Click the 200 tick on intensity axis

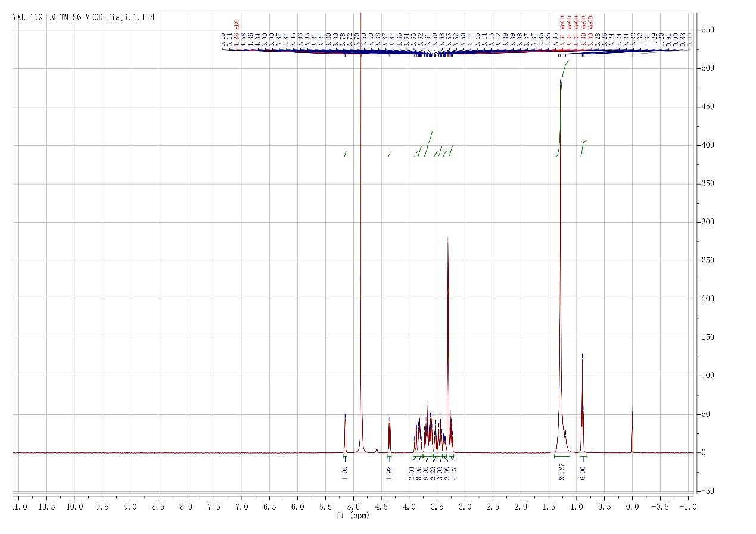(708, 299)
